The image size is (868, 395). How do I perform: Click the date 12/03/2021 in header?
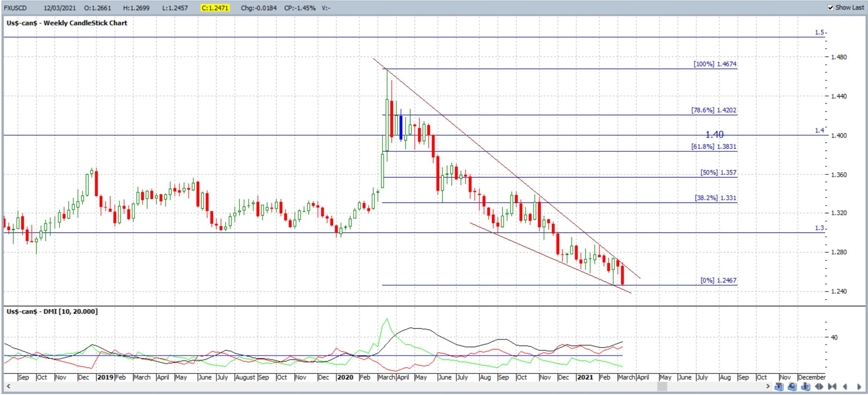coord(59,8)
